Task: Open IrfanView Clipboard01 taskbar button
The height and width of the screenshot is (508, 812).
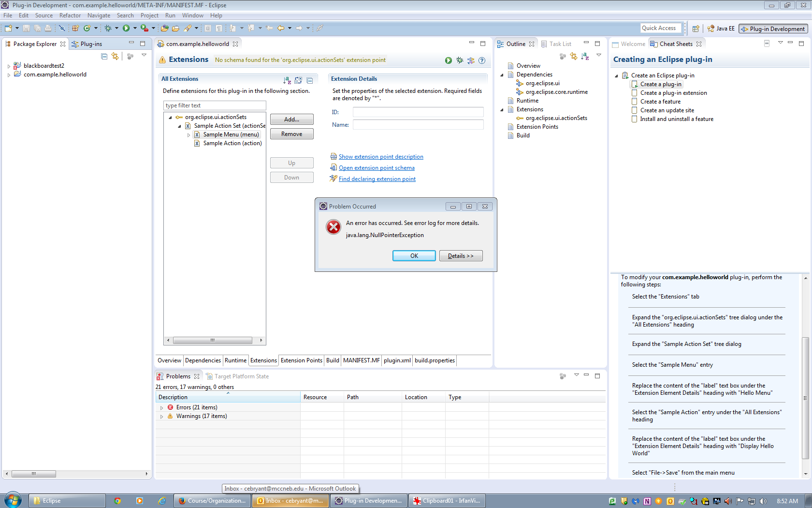Action: click(x=447, y=501)
